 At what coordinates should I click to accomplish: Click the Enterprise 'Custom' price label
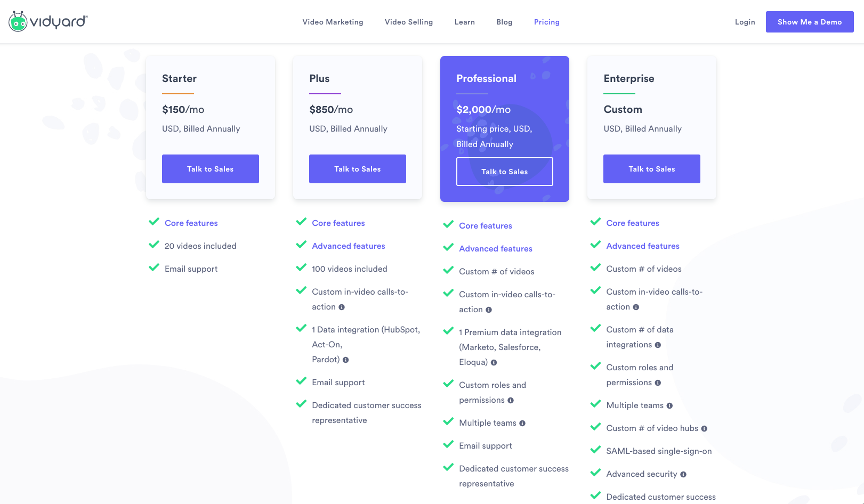tap(623, 110)
